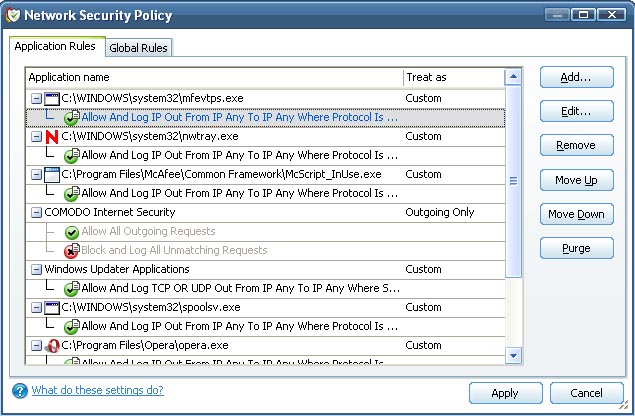This screenshot has width=635, height=416.
Task: Select the 'Allow And Log TCP OR UDP Out' rule
Action: [x=265, y=288]
